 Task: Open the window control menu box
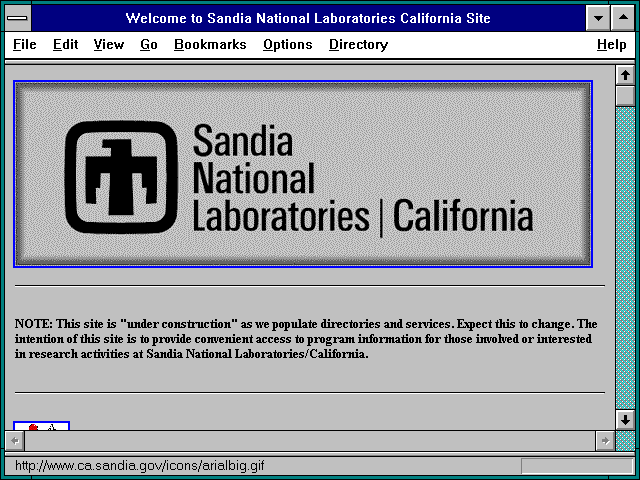(x=17, y=18)
